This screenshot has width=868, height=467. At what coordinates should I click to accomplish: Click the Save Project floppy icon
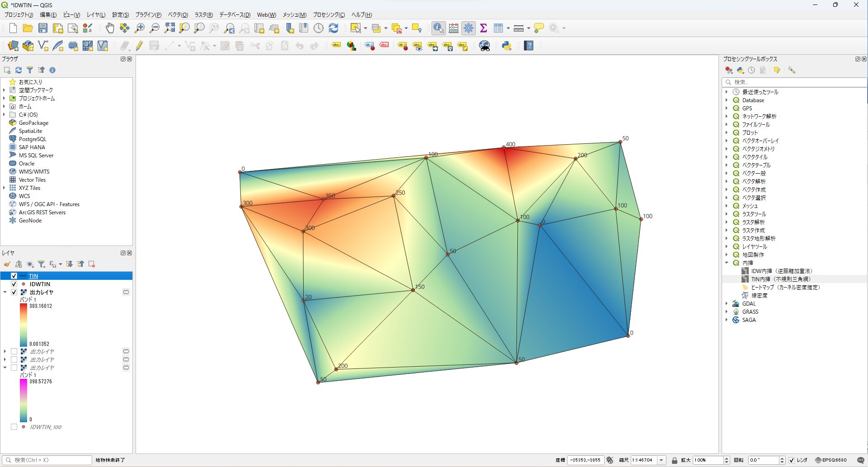43,28
